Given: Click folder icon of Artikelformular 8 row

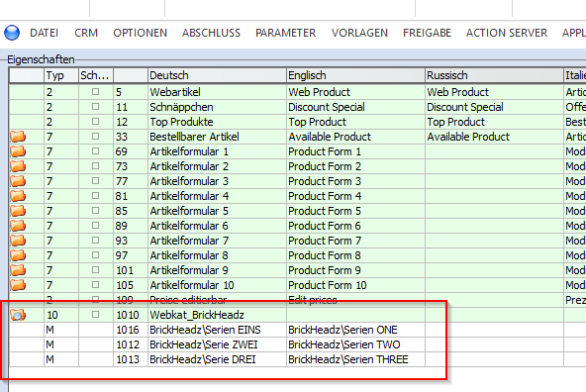Looking at the screenshot, I should click(18, 255).
